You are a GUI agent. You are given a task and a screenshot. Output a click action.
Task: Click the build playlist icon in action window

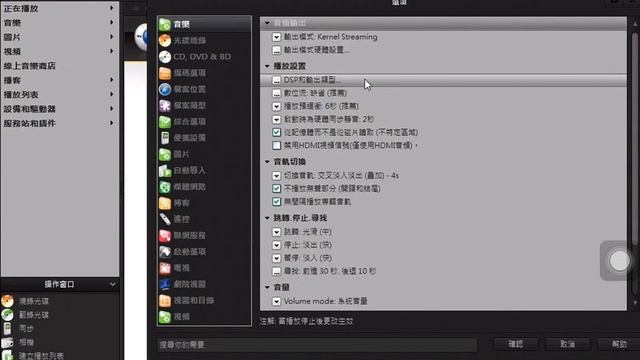coord(7,356)
